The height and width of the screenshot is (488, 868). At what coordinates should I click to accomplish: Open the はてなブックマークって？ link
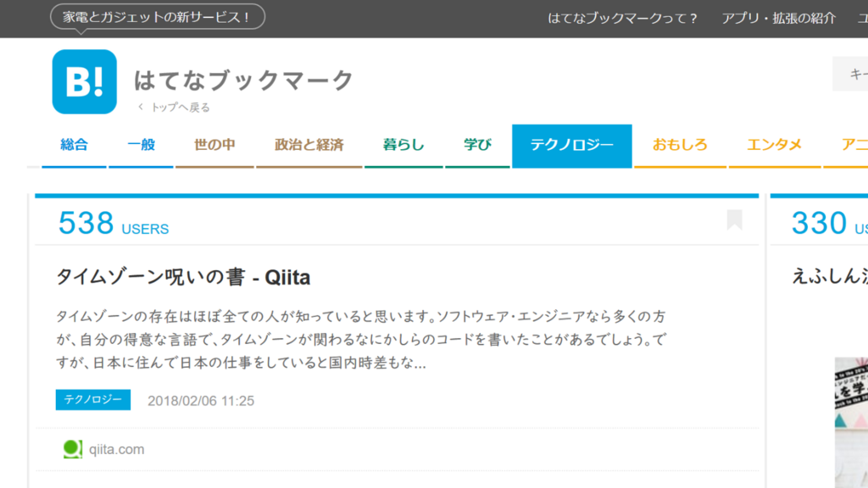pyautogui.click(x=623, y=19)
